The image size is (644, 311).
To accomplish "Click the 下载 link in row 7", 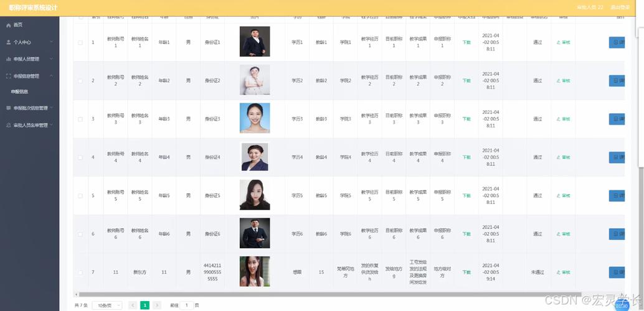I will point(466,272).
